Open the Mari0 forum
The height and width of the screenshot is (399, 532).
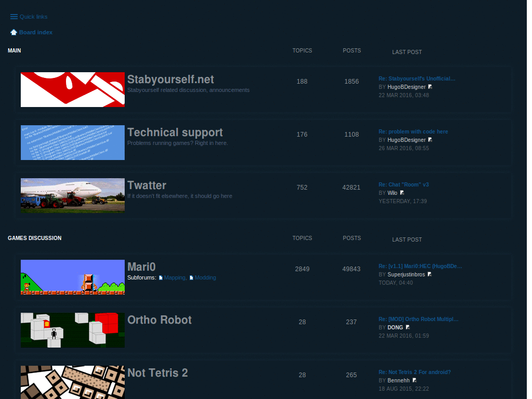(141, 266)
